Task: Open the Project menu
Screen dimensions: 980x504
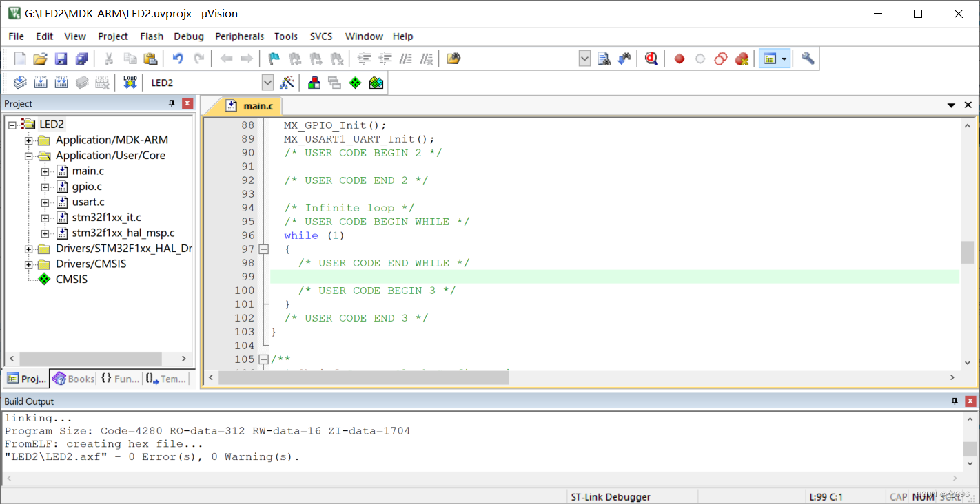Action: 113,36
